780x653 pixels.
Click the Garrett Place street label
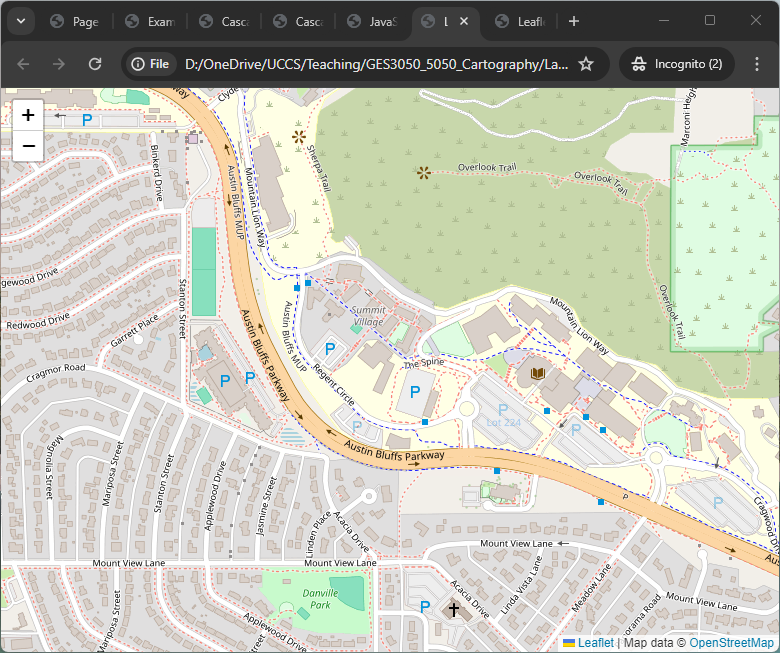click(134, 331)
